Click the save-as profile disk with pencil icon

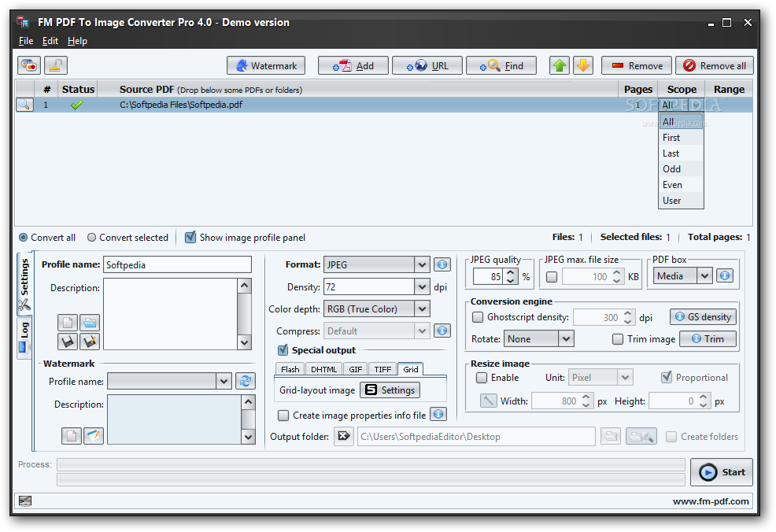click(x=90, y=342)
